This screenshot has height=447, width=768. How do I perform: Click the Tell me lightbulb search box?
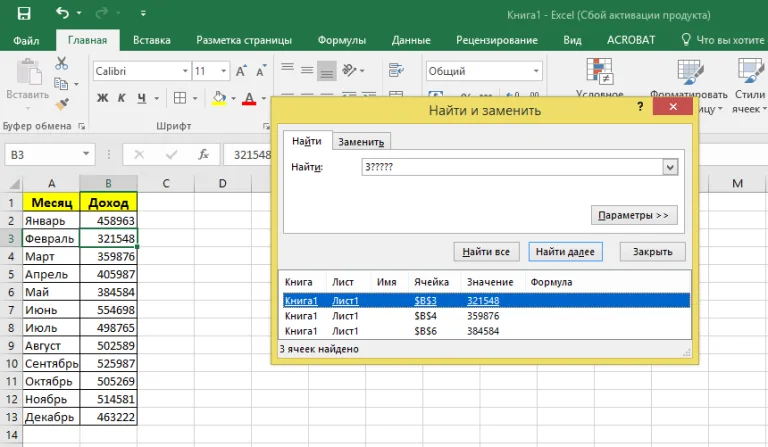pos(723,40)
